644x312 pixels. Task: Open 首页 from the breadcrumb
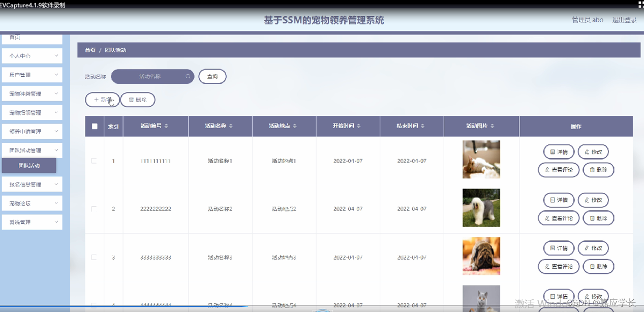coord(90,50)
